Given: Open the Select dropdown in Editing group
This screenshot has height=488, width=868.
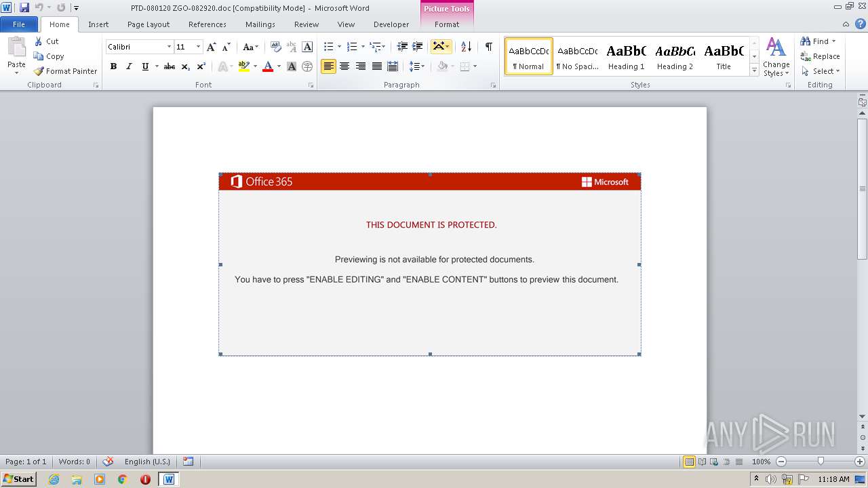Looking at the screenshot, I should click(x=821, y=71).
